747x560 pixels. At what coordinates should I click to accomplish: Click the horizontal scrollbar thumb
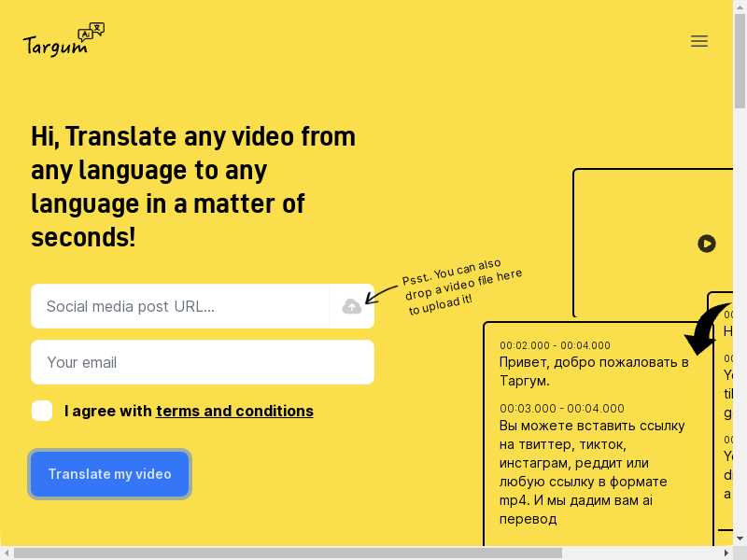pos(288,553)
